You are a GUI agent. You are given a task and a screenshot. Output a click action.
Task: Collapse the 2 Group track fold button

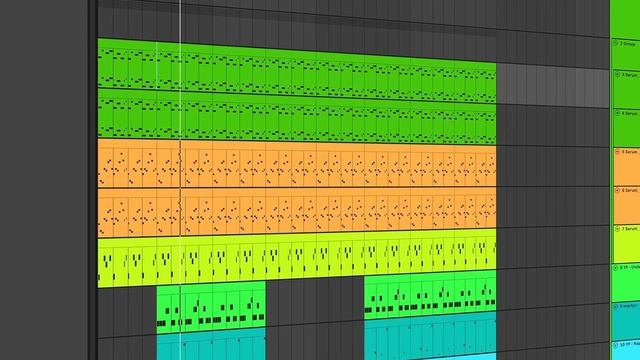(616, 43)
